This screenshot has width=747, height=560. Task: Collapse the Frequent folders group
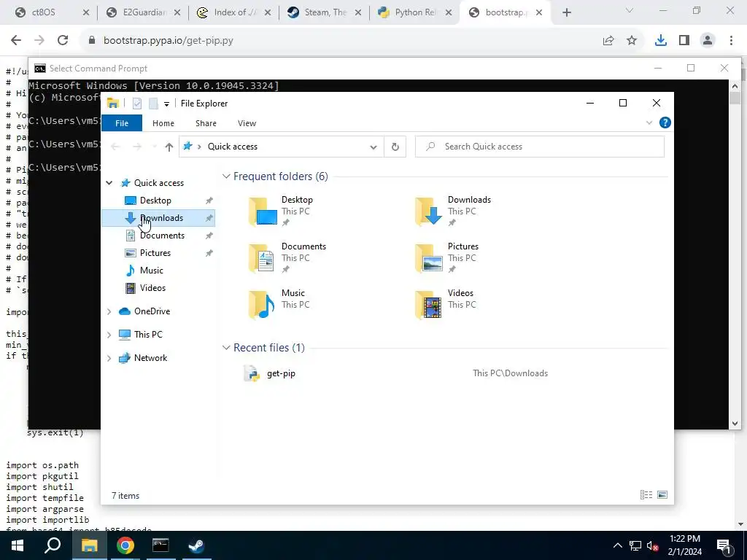[226, 176]
